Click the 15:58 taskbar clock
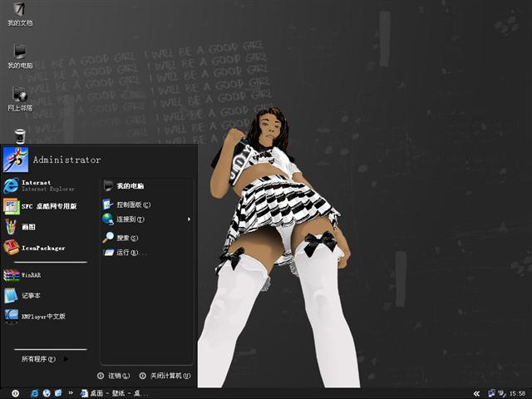 coord(517,393)
